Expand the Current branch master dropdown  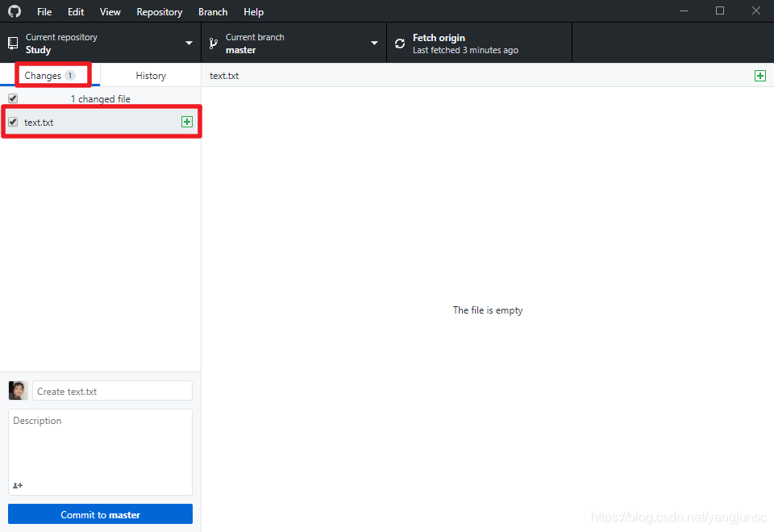point(293,44)
